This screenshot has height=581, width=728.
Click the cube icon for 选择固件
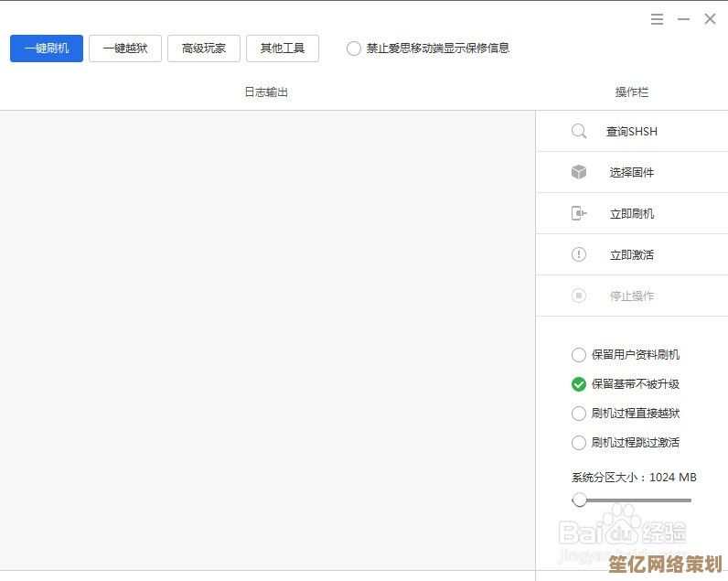click(578, 172)
